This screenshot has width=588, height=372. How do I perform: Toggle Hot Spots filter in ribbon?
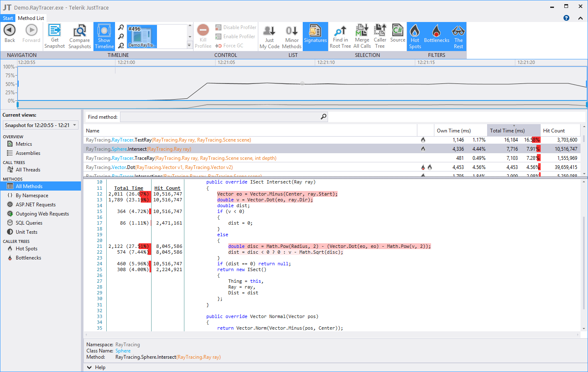[415, 36]
